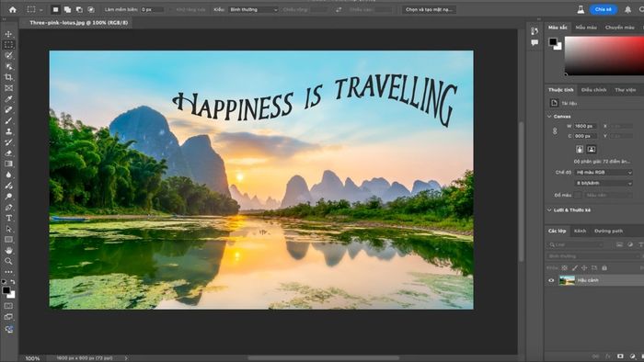The image size is (644, 362).
Task: Choose New Selection mode in options bar
Action: point(55,9)
